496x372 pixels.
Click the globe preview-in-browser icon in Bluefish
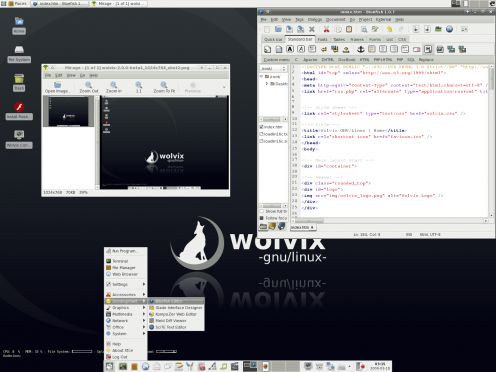[449, 29]
